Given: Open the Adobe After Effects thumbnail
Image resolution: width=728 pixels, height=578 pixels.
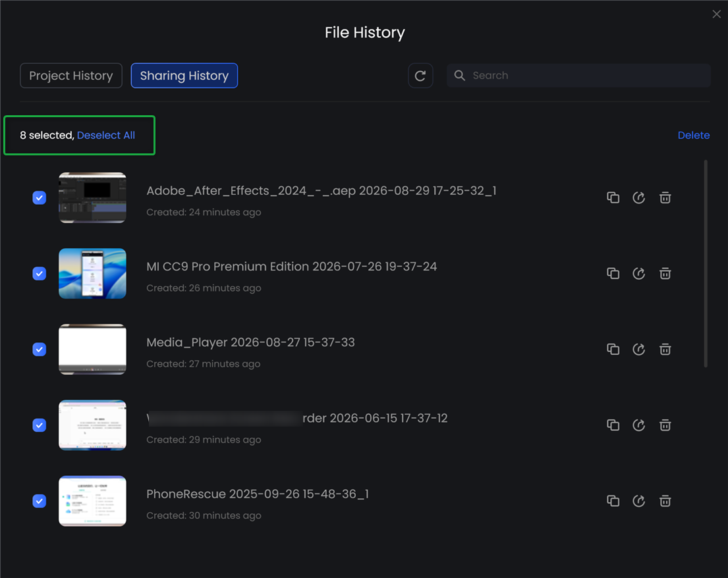Looking at the screenshot, I should pyautogui.click(x=92, y=197).
